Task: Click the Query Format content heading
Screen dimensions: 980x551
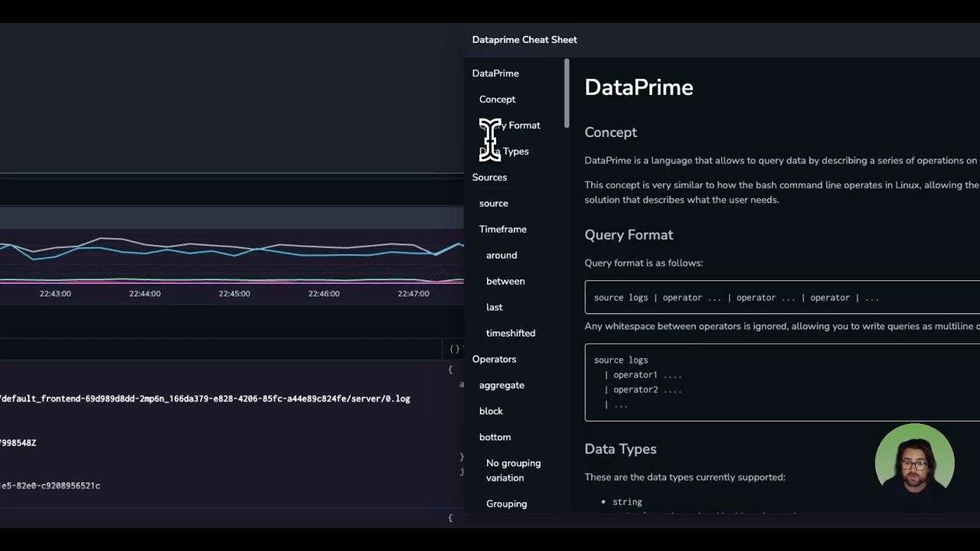Action: click(x=629, y=235)
